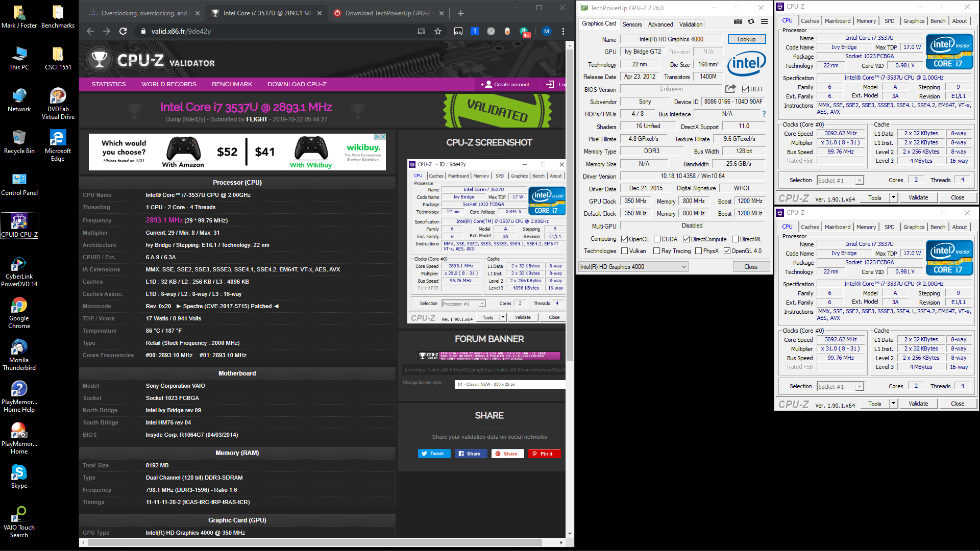Reload the CPU-Z Validator page
980x551 pixels.
pyautogui.click(x=123, y=31)
